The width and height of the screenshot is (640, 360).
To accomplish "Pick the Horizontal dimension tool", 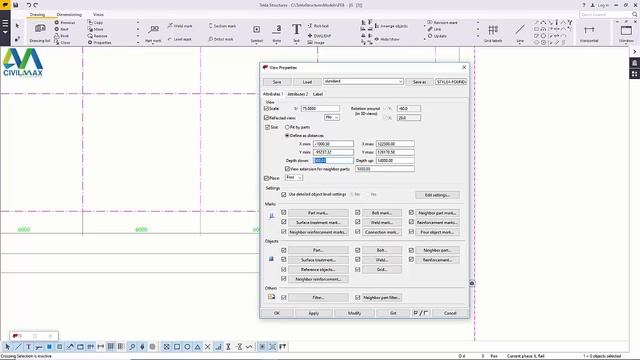I will point(589,33).
